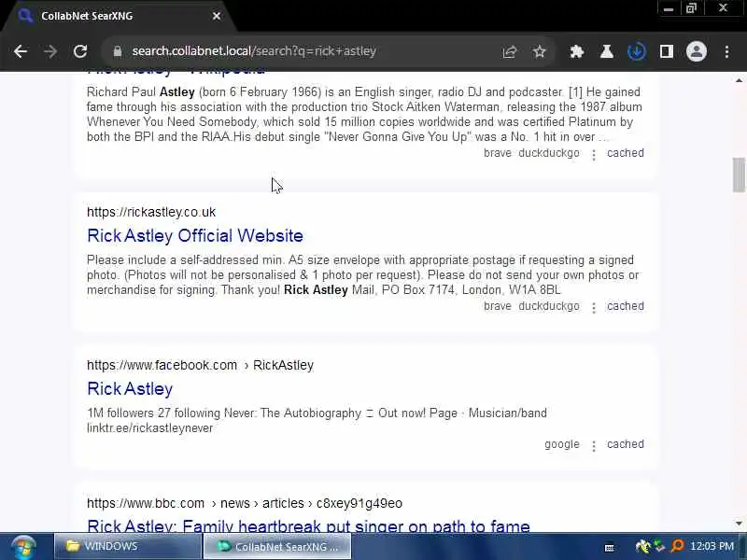Open Chrome three-dot menu
Image resolution: width=747 pixels, height=560 pixels.
(x=726, y=51)
